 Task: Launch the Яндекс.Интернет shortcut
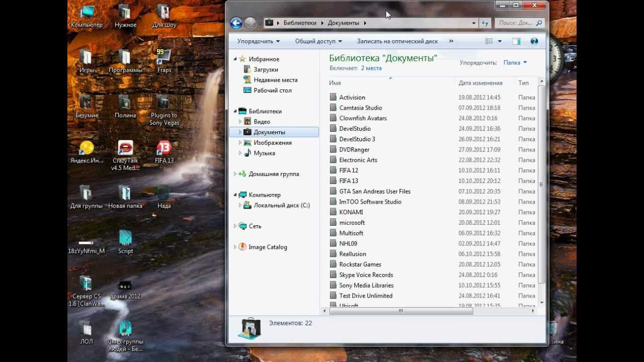click(87, 152)
